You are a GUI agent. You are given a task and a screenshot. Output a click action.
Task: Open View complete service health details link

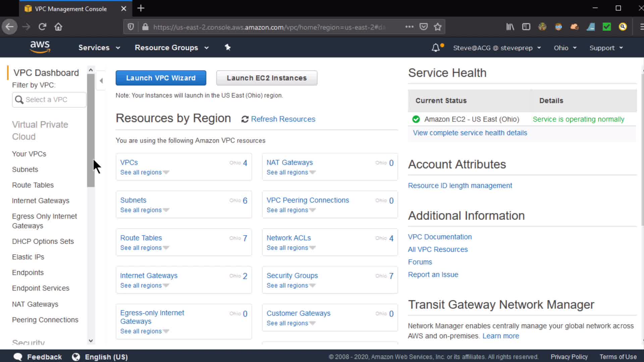[470, 133]
